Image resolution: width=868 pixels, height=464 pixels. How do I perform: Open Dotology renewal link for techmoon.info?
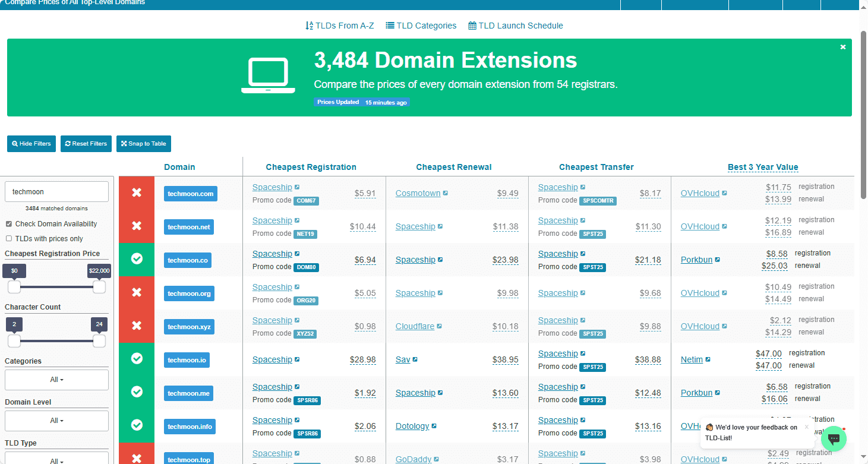(412, 426)
